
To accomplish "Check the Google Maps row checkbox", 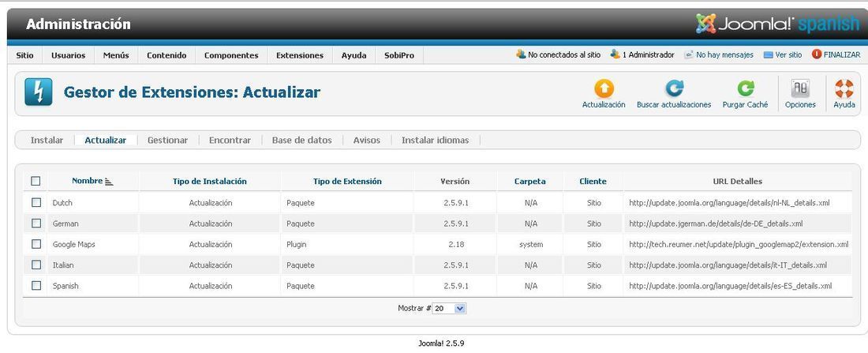I will pyautogui.click(x=36, y=244).
